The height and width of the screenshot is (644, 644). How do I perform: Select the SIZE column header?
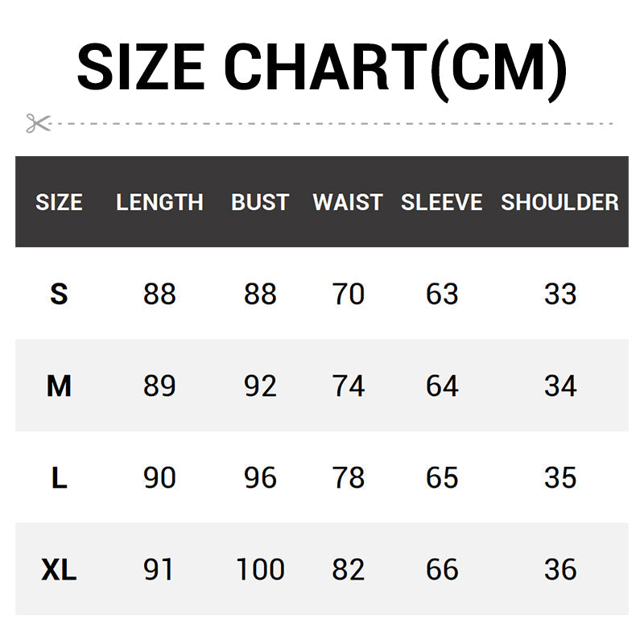pyautogui.click(x=59, y=202)
